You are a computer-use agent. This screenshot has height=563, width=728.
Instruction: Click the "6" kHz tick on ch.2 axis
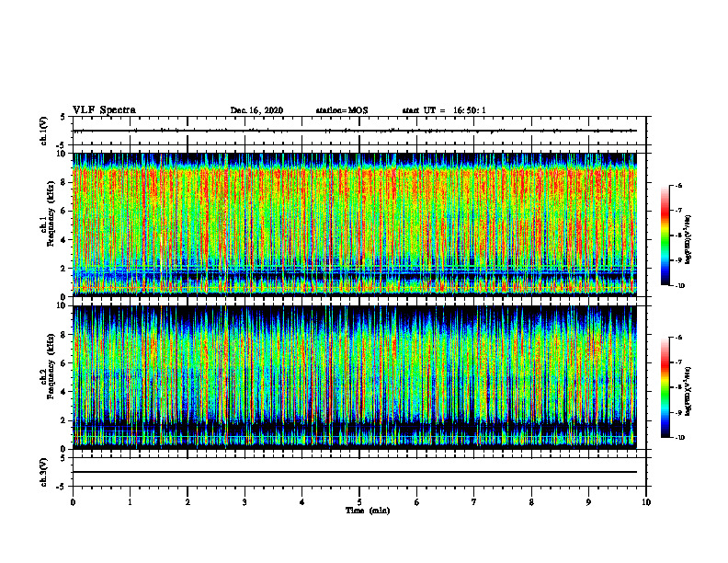click(x=64, y=363)
